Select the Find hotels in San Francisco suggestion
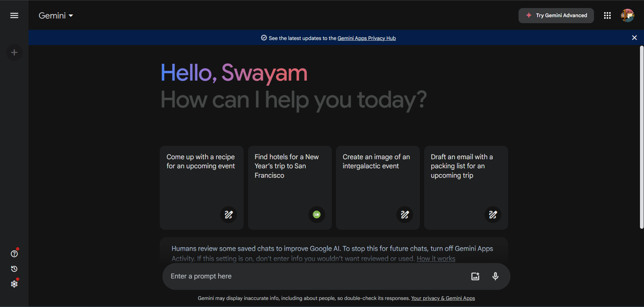 290,188
